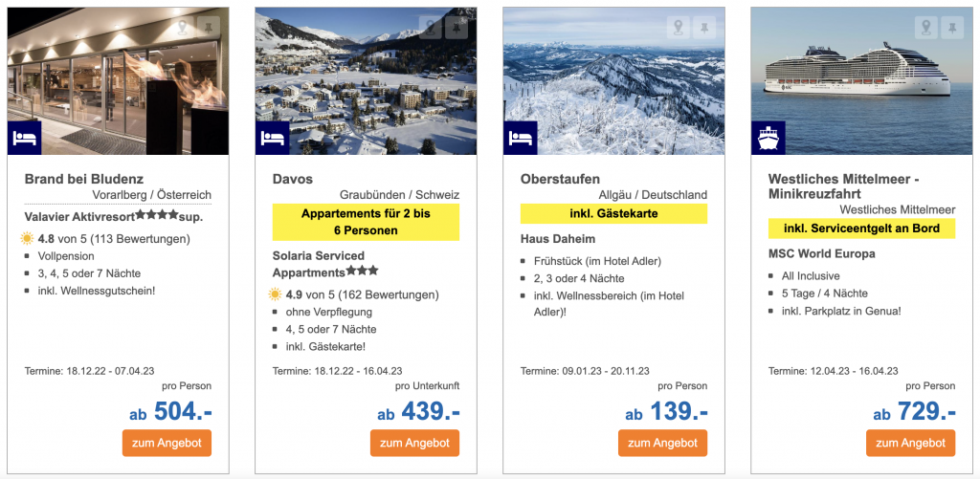
Task: Open map pin for Mittelmeer cruise card
Action: [x=925, y=28]
